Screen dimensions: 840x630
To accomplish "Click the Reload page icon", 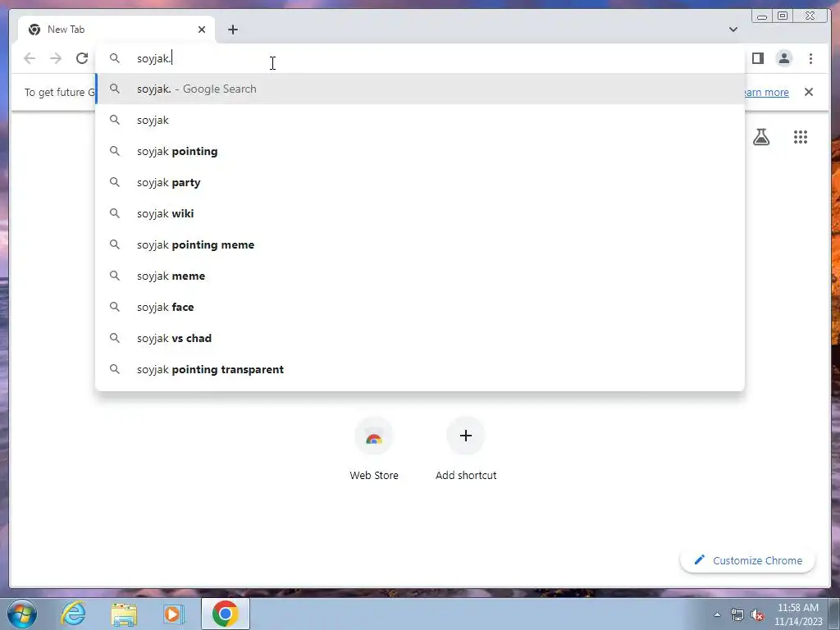I will pos(82,58).
